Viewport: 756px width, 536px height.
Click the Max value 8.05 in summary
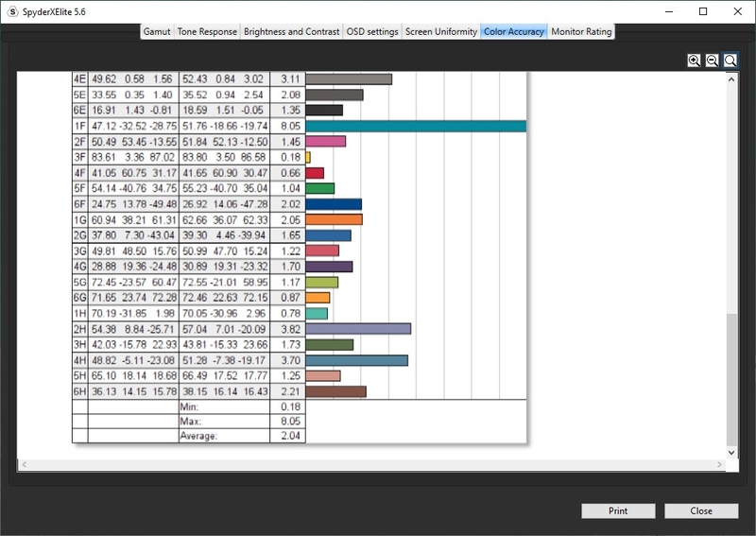(290, 422)
